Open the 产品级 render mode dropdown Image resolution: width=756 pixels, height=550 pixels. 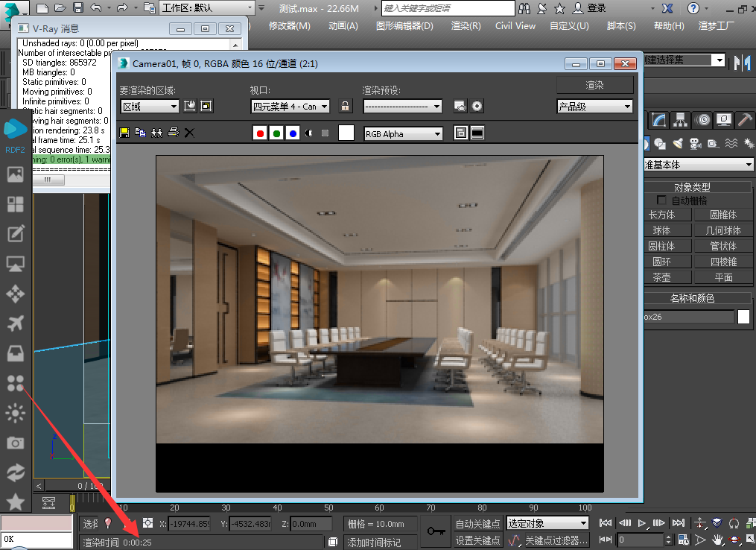point(594,106)
